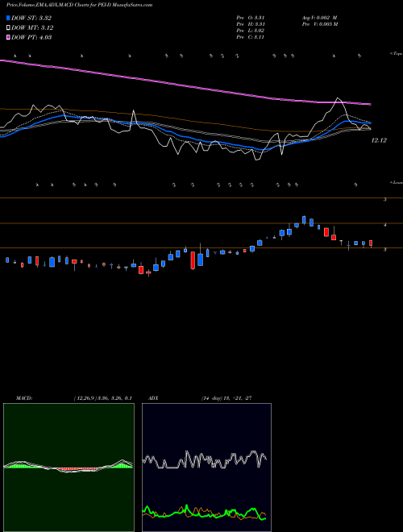Click the blue DOW ST legend swatch
The width and height of the screenshot is (403, 532).
click(9, 19)
